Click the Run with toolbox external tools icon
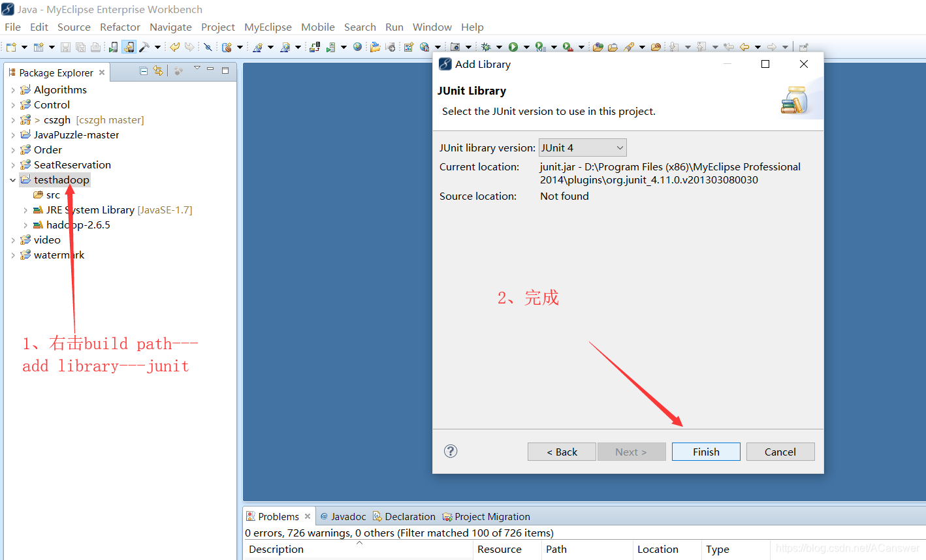The width and height of the screenshot is (926, 560). click(568, 47)
